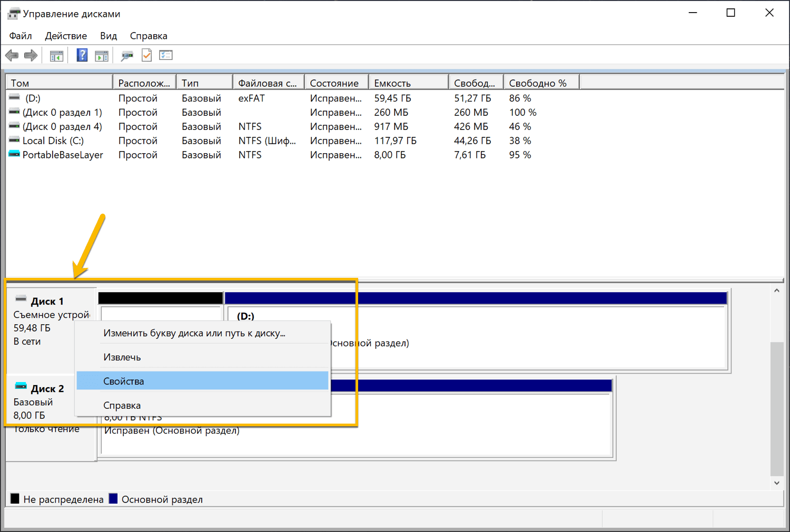Select the (Диск 0 раздел 4) volume name

[62, 126]
